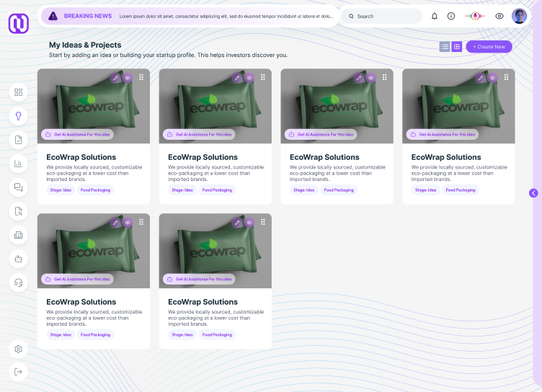Click the dashboard grid icon in sidebar
The image size is (542, 392).
click(x=19, y=92)
